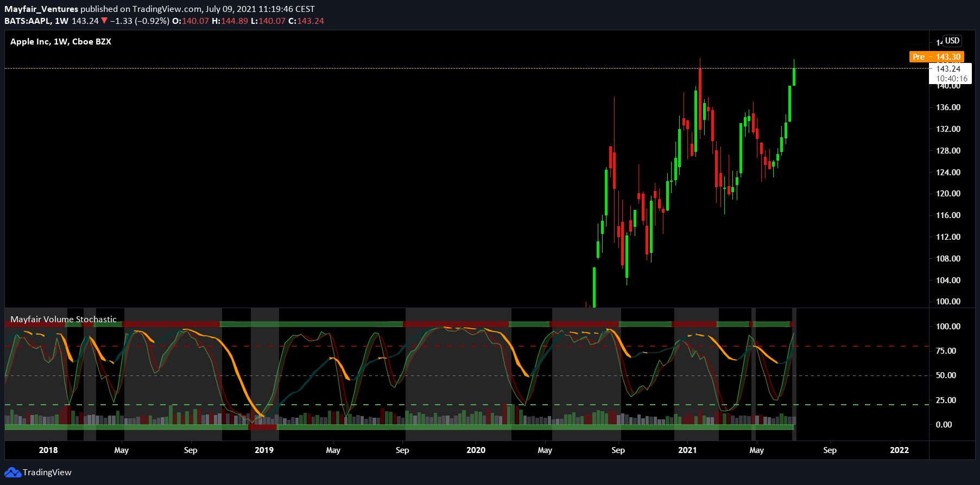Click the 25.00 stochastic scale label
The width and height of the screenshot is (980, 485).
pyautogui.click(x=946, y=400)
